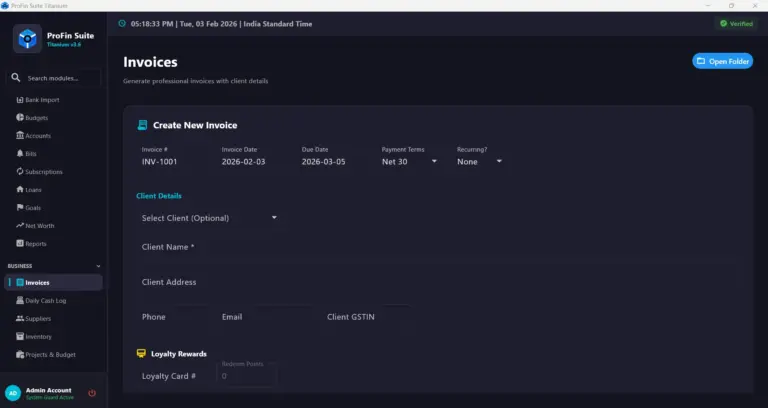Viewport: 768px width, 408px height.
Task: Open Daily Cash Log module
Action: click(54, 300)
